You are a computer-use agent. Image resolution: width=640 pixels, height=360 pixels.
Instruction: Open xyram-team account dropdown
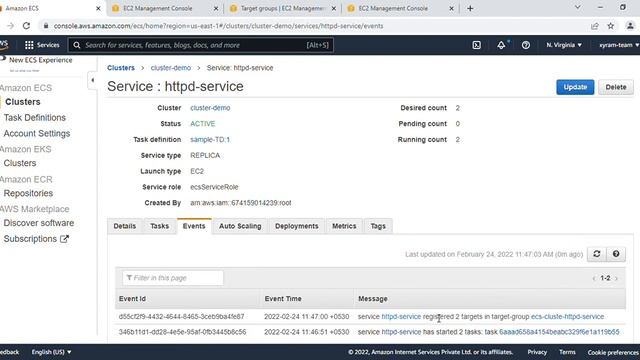coord(619,45)
